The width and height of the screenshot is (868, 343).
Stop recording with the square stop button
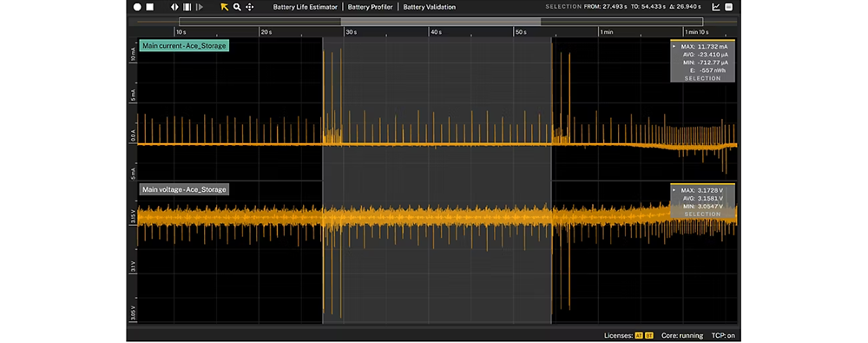(x=149, y=7)
